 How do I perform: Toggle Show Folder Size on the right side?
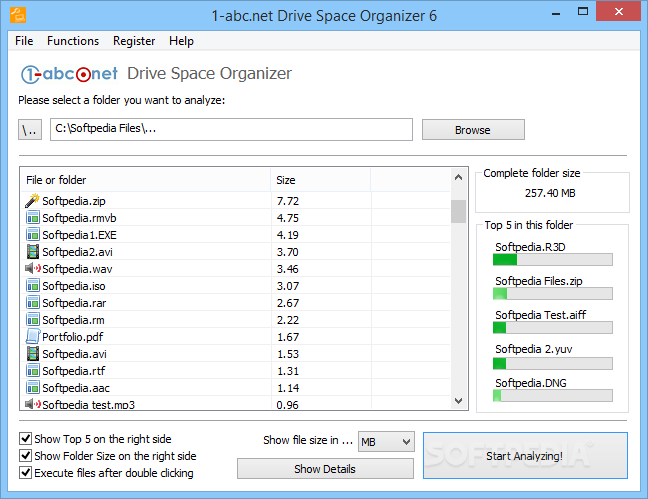coord(26,455)
